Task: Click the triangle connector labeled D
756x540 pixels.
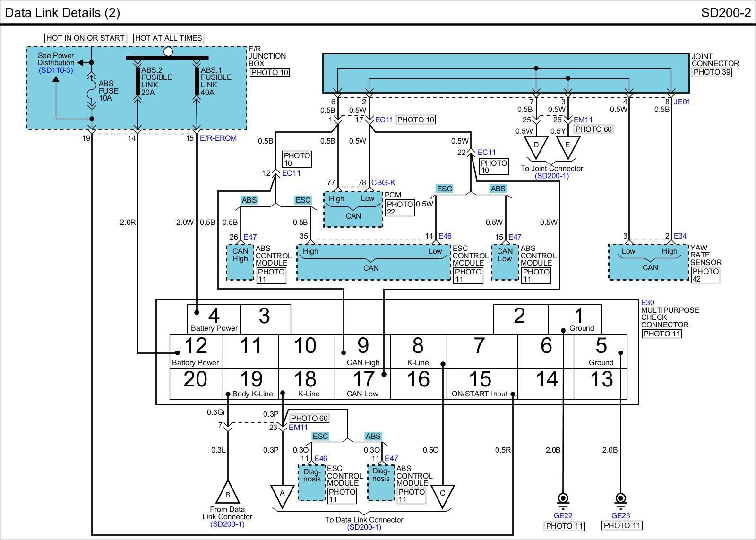Action: 536,146
